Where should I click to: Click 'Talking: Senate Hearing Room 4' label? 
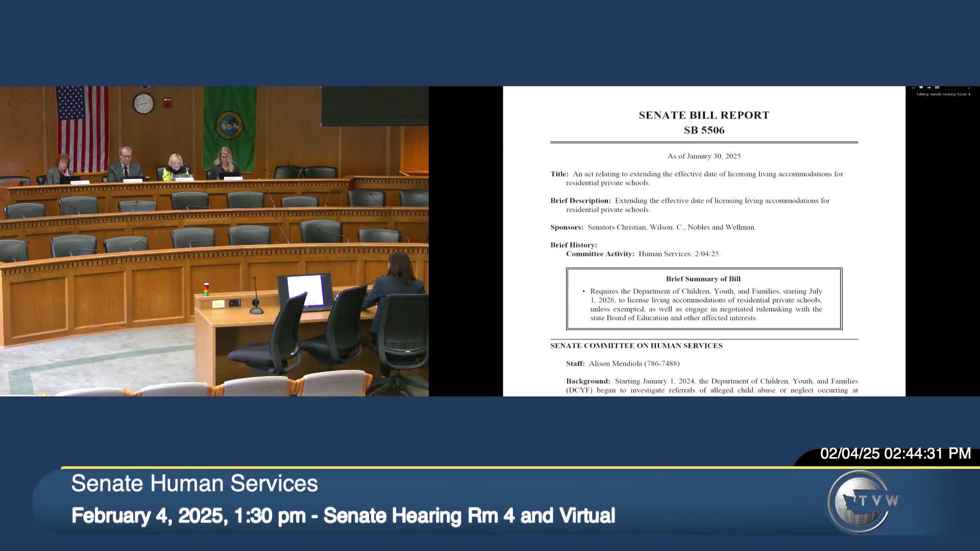coord(943,94)
